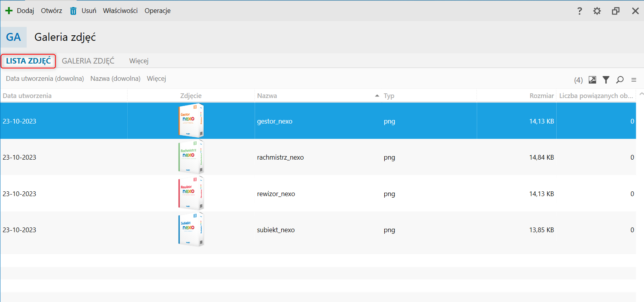644x302 pixels.
Task: Click Liczba powiązanych ob... column header
Action: coord(596,96)
